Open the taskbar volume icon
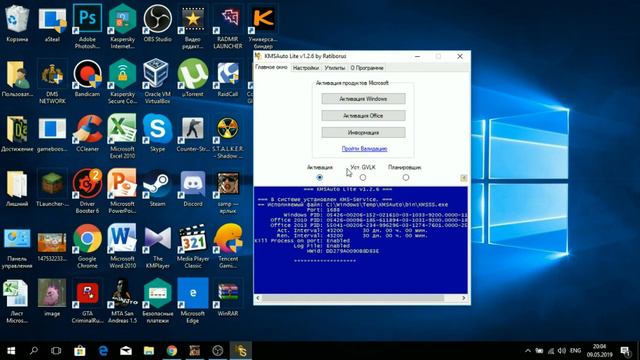The width and height of the screenshot is (640, 360). tap(562, 351)
